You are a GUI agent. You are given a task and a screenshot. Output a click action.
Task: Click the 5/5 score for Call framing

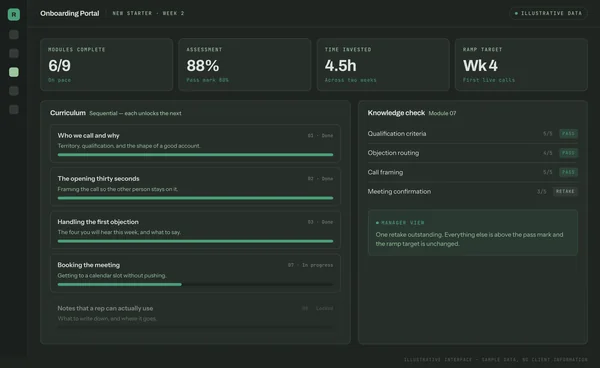click(x=548, y=172)
